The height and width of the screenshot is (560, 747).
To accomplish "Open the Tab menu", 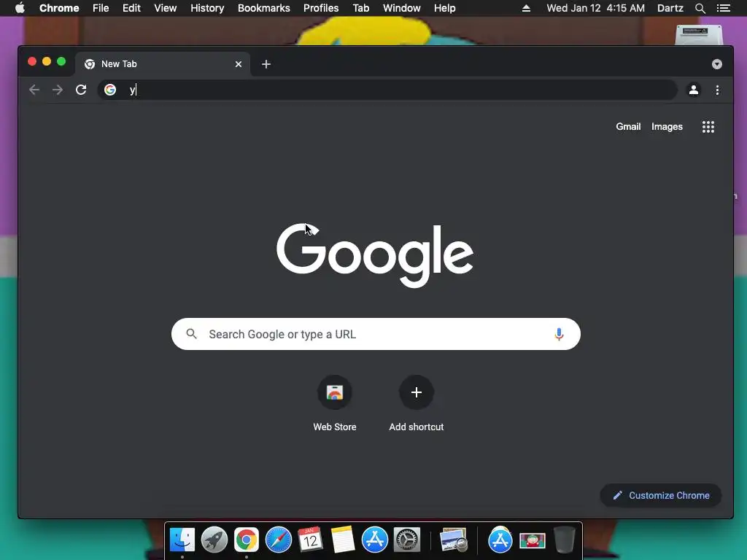I will 361,8.
